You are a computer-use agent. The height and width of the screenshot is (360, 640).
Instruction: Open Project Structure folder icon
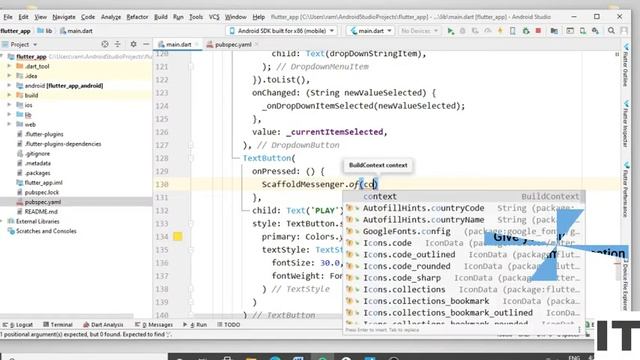(554, 31)
